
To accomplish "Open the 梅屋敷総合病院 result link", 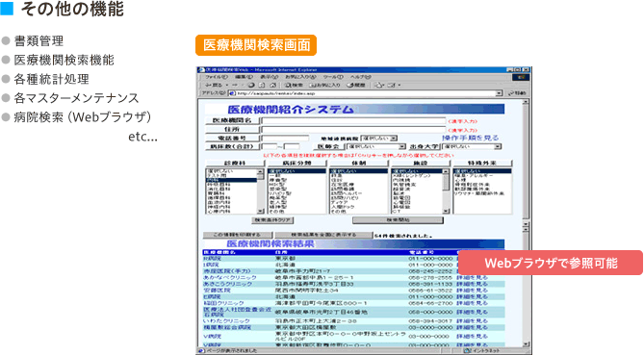I will coord(227,327).
